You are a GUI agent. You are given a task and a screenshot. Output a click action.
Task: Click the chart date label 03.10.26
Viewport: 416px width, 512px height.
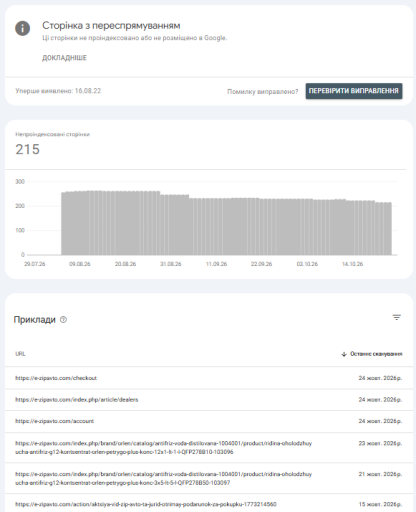point(307,264)
